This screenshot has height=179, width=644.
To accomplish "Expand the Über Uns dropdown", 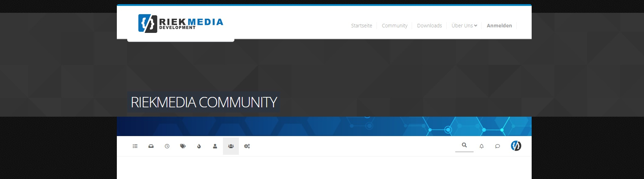I will pos(464,26).
